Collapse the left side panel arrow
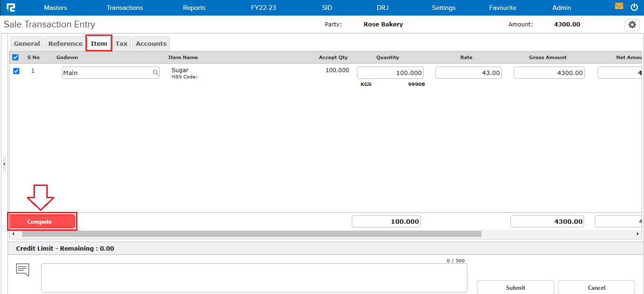This screenshot has width=644, height=294. coord(4,163)
